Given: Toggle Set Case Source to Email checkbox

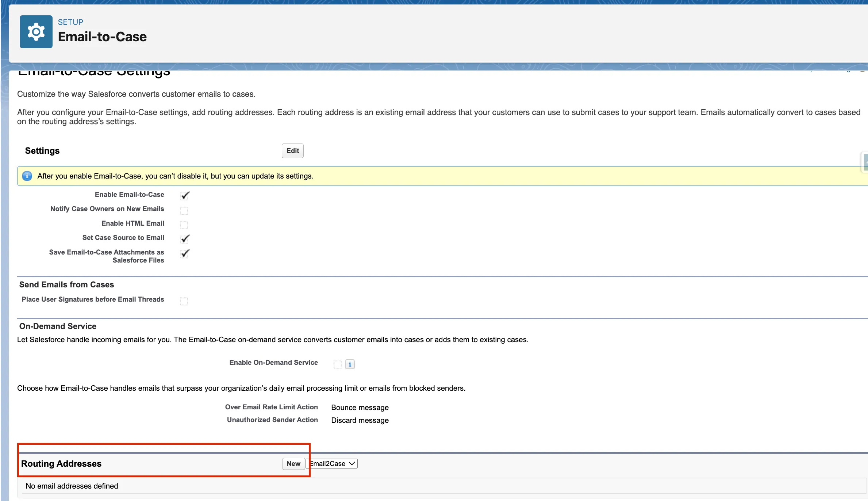Looking at the screenshot, I should click(x=185, y=238).
